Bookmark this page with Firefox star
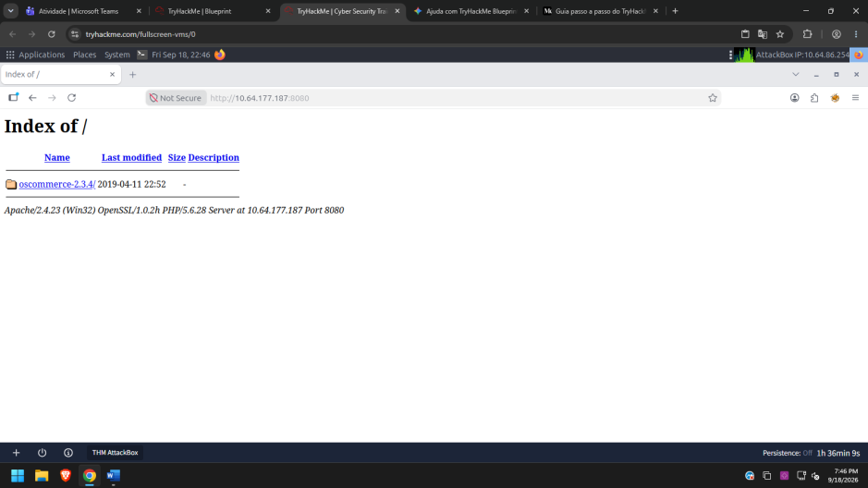The image size is (868, 488). coord(713,98)
